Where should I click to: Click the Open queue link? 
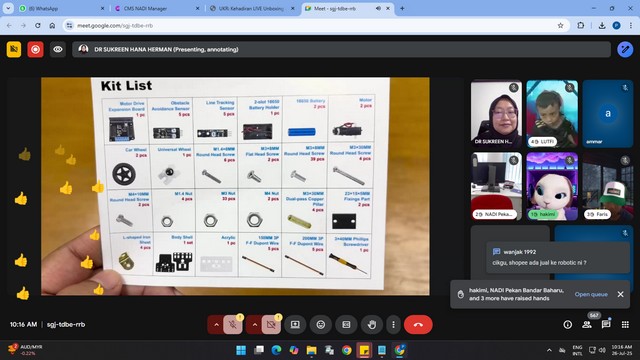click(x=591, y=294)
